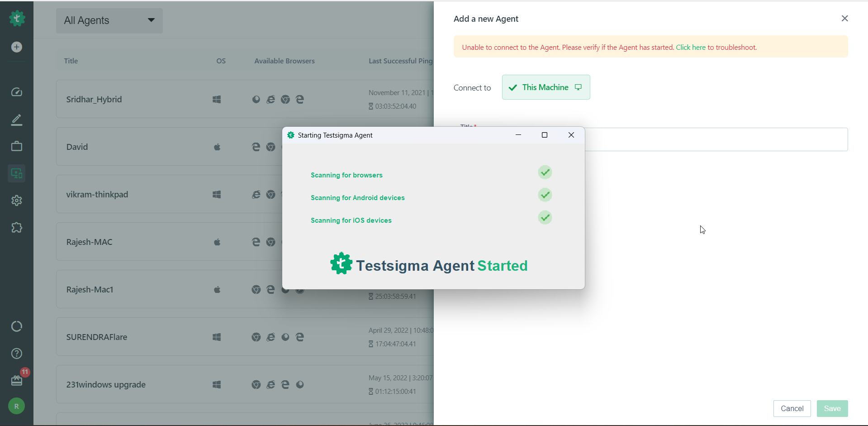Click Firefox icon in SURENDRAFlare row
This screenshot has width=868, height=426.
click(x=285, y=337)
